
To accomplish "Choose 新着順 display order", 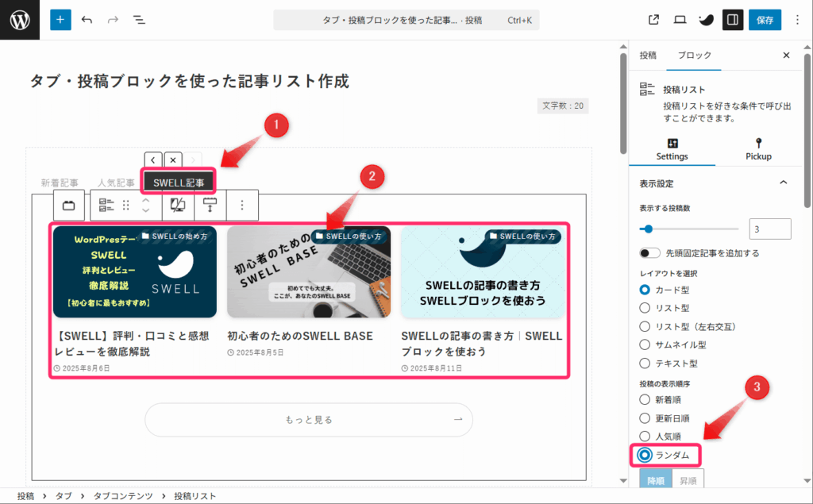I will click(645, 400).
